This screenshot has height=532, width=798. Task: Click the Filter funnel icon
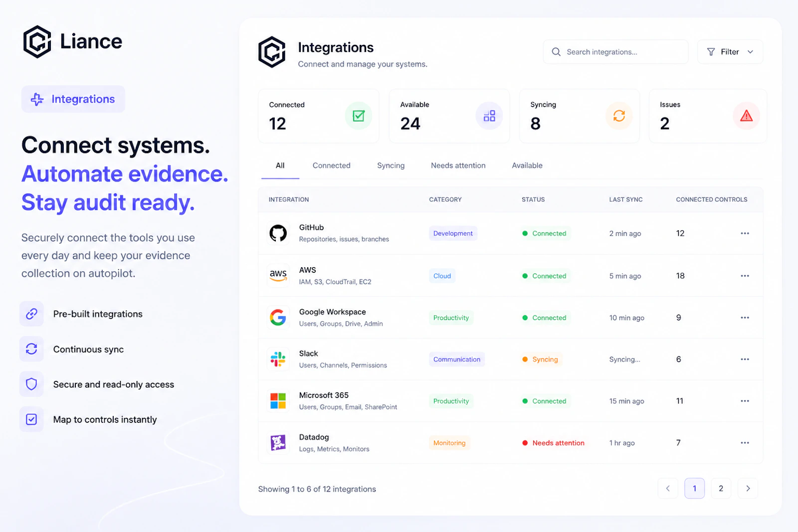tap(711, 52)
